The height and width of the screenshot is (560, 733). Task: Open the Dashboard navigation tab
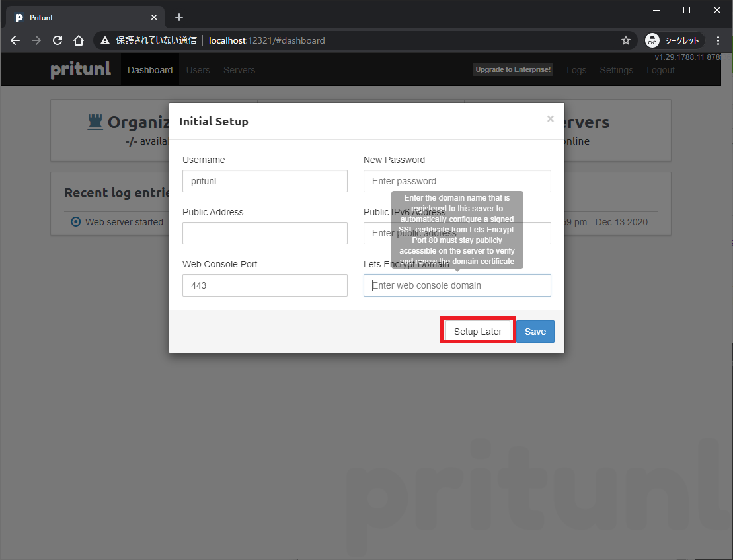[x=150, y=70]
